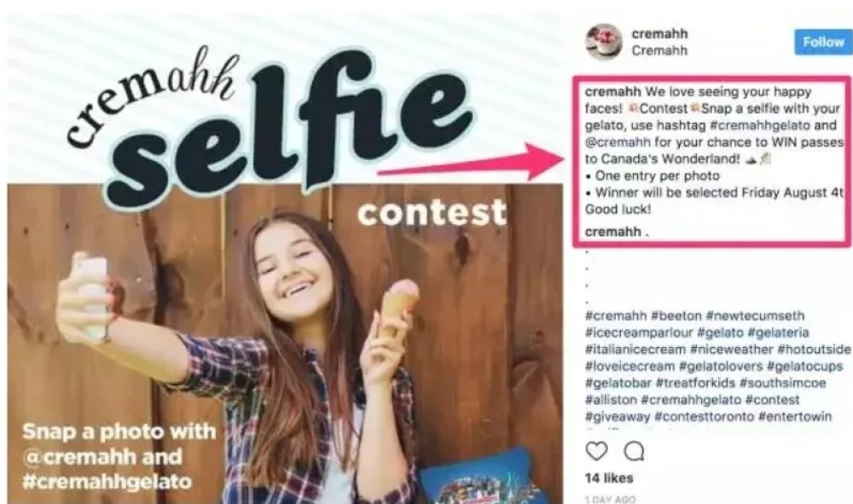Viewport: 853px width, 504px height.
Task: Open the #italianicecream hashtag
Action: point(635,349)
